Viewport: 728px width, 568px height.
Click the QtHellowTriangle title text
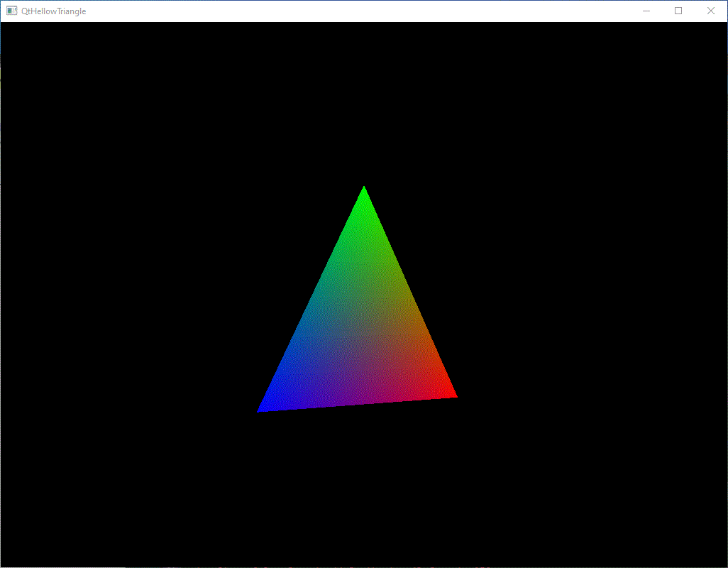tap(53, 11)
